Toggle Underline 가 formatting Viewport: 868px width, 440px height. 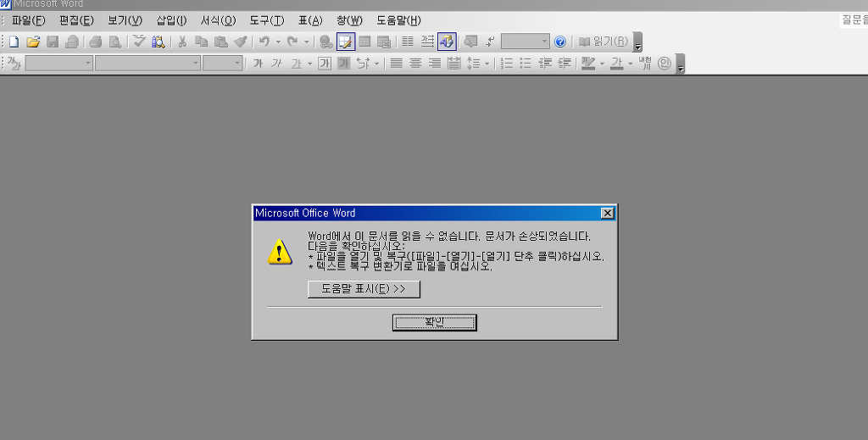(x=297, y=64)
